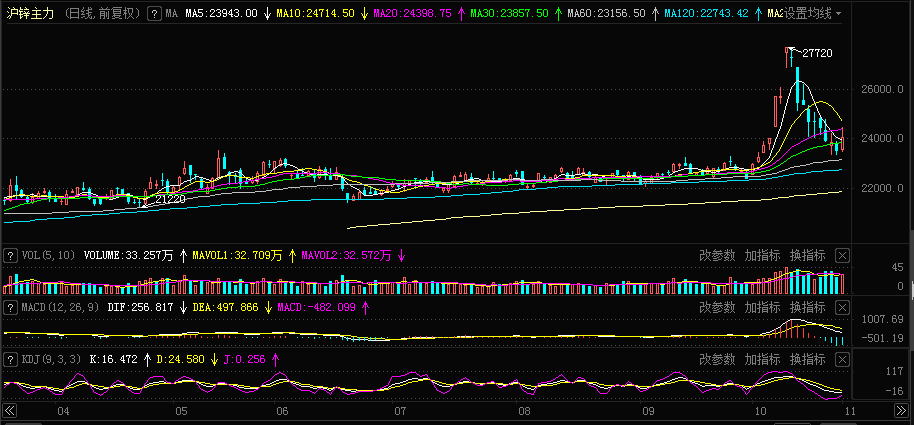Image resolution: width=914 pixels, height=425 pixels.
Task: Close the VOL indicator panel
Action: coord(842,255)
